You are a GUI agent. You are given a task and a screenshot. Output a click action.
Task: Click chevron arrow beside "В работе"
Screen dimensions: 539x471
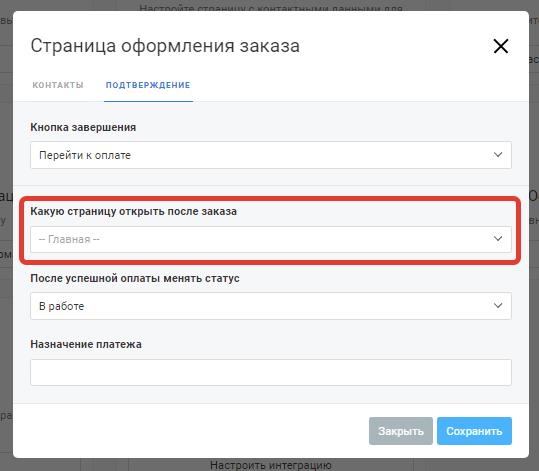(498, 305)
